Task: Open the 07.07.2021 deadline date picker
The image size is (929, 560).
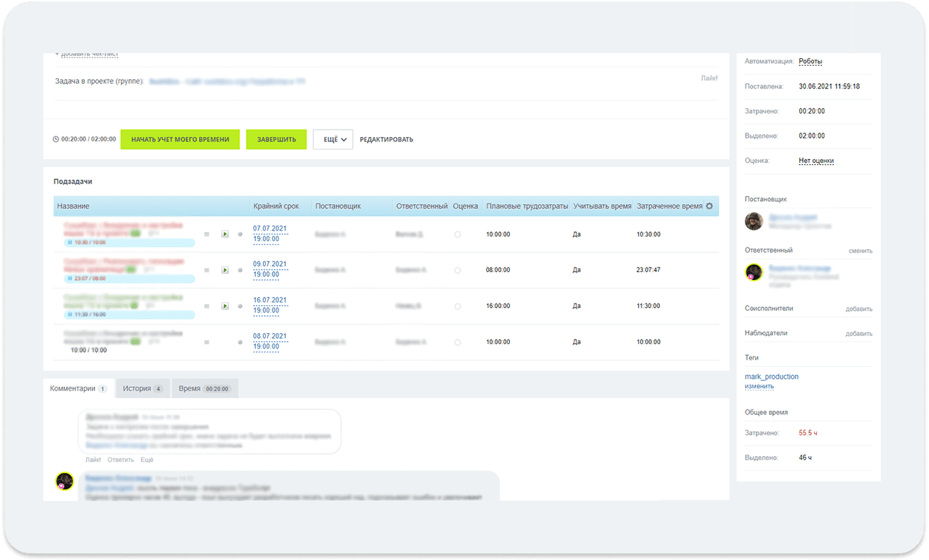Action: click(270, 228)
